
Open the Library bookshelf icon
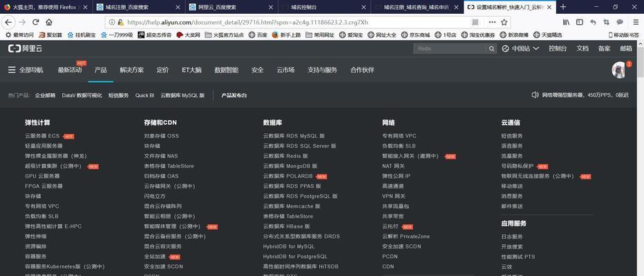(x=566, y=22)
